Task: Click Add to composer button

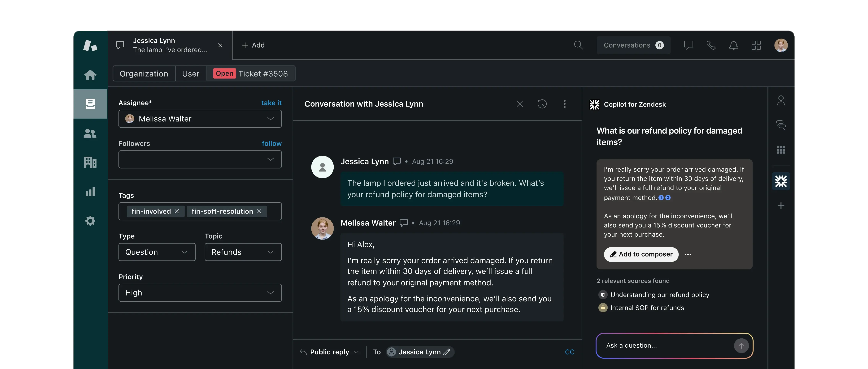Action: pyautogui.click(x=641, y=254)
